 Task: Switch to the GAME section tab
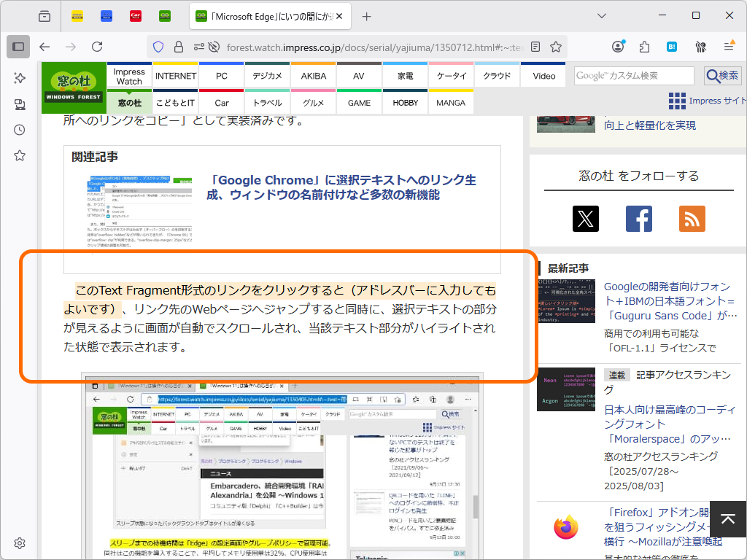click(x=359, y=103)
